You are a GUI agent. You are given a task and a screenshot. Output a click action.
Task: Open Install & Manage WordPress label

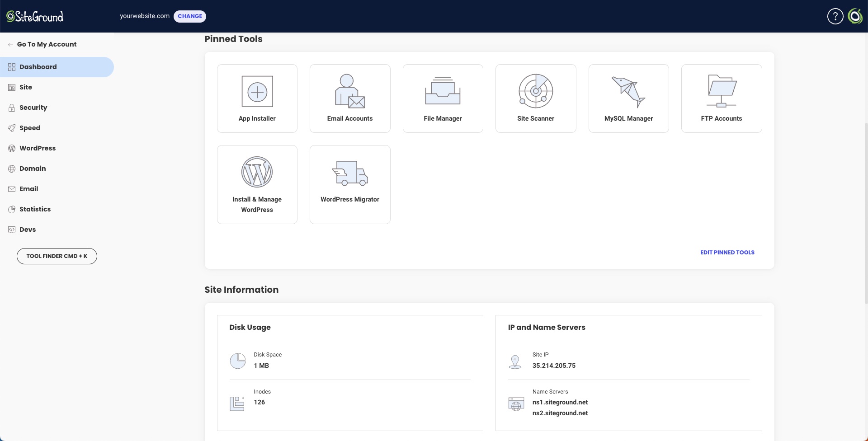[x=257, y=204]
